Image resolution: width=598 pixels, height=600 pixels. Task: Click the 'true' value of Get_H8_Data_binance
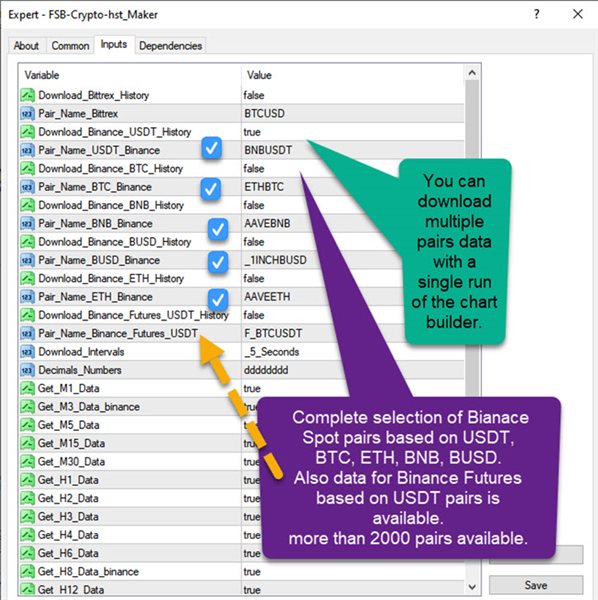pos(252,572)
